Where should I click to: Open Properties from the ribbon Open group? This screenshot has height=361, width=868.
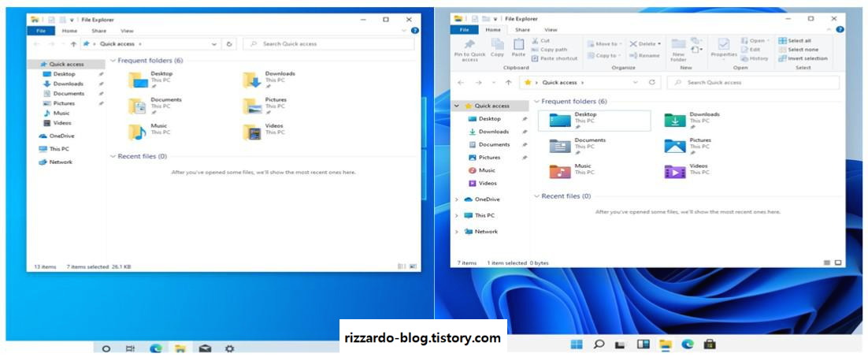tap(724, 48)
